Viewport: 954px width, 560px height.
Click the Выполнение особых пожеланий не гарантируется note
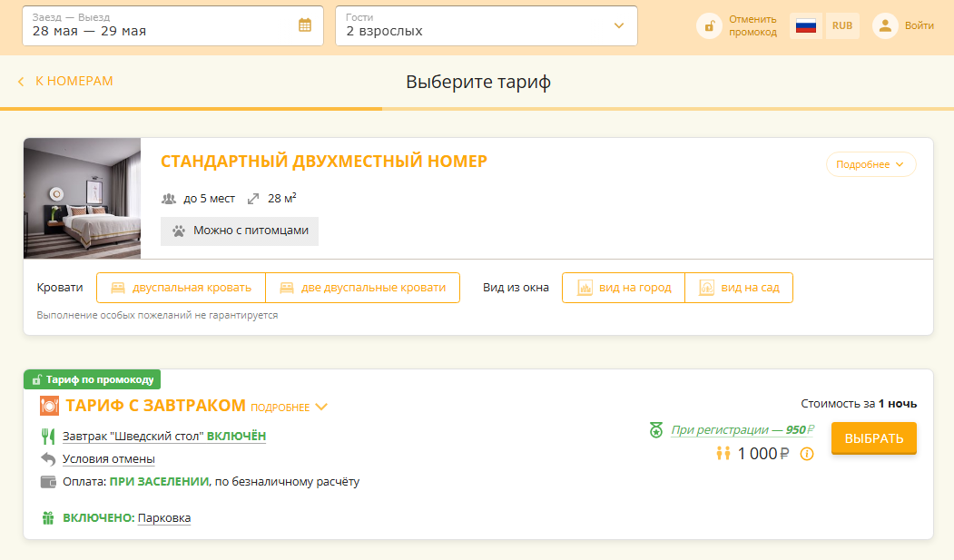click(x=157, y=315)
